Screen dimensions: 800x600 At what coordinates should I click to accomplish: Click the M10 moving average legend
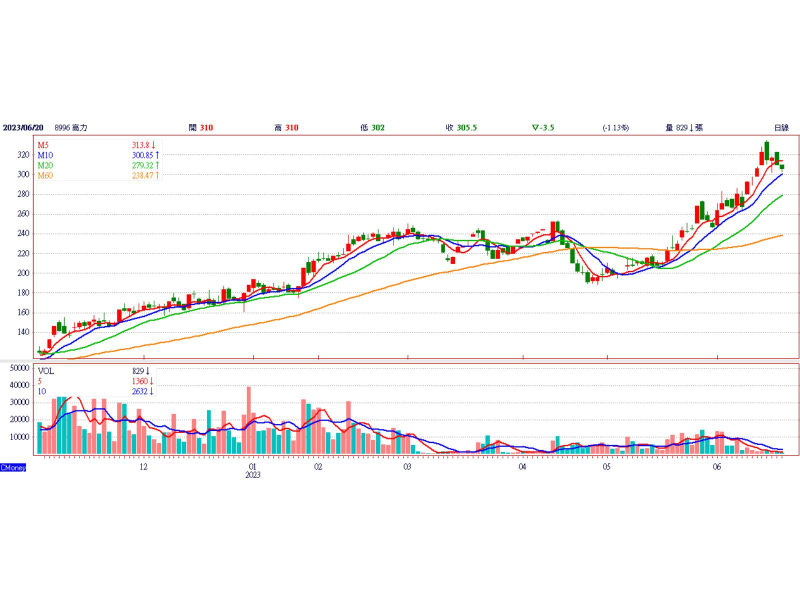(46, 156)
